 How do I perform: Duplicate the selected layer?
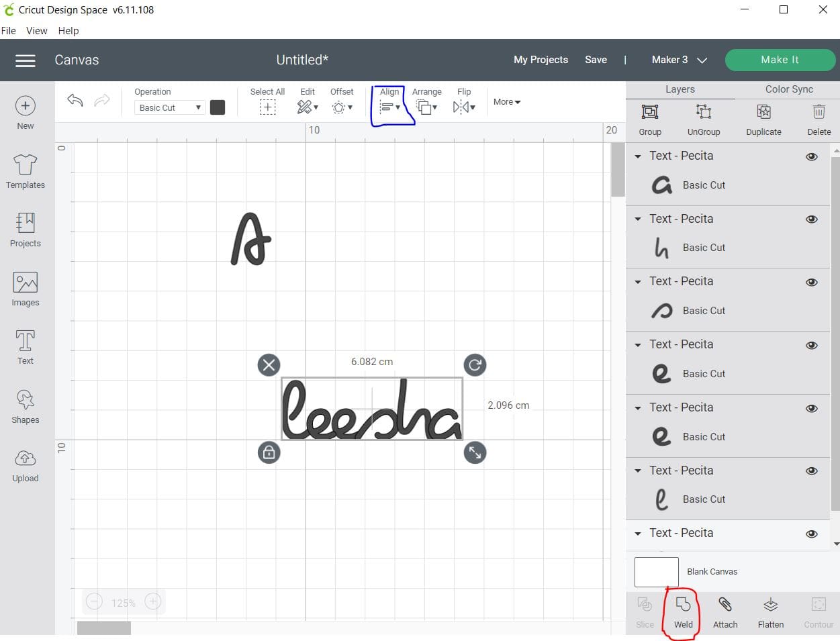(763, 121)
